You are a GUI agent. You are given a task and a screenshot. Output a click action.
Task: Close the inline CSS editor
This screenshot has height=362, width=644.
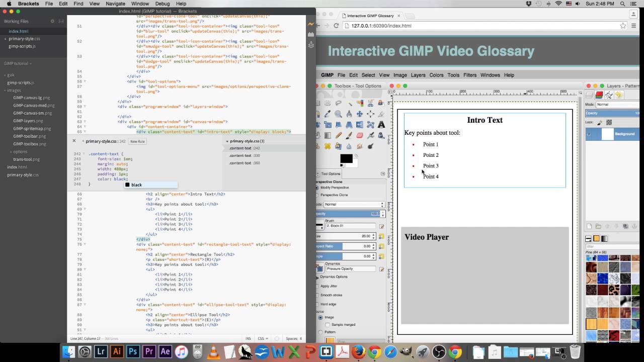pyautogui.click(x=74, y=141)
